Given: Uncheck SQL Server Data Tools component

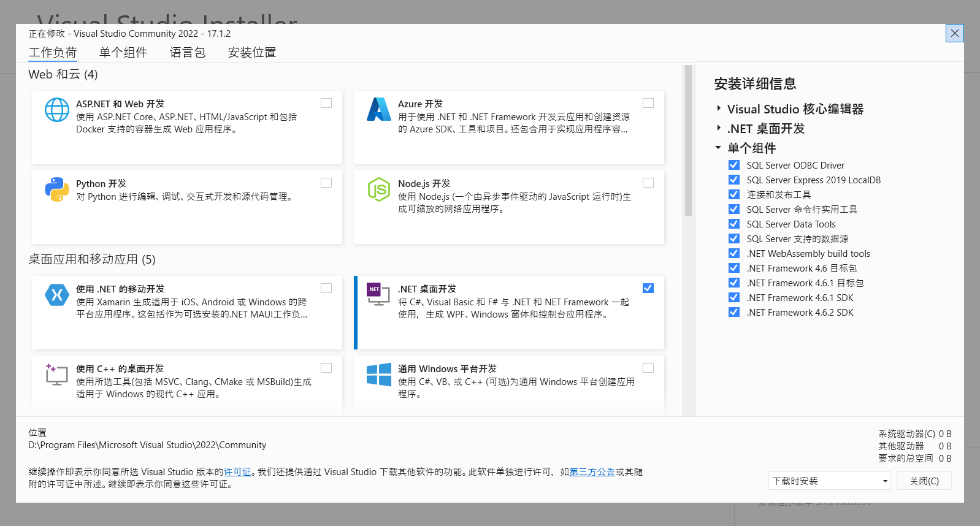Looking at the screenshot, I should pyautogui.click(x=734, y=224).
